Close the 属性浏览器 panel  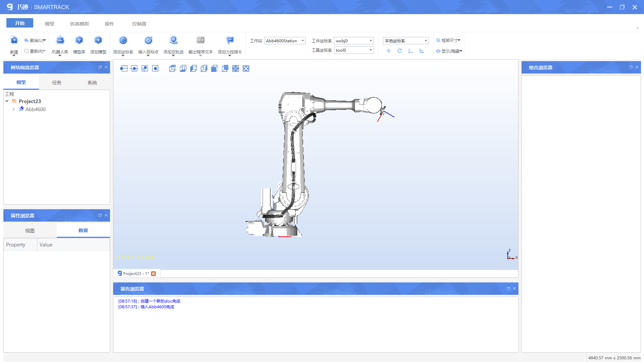[x=106, y=215]
